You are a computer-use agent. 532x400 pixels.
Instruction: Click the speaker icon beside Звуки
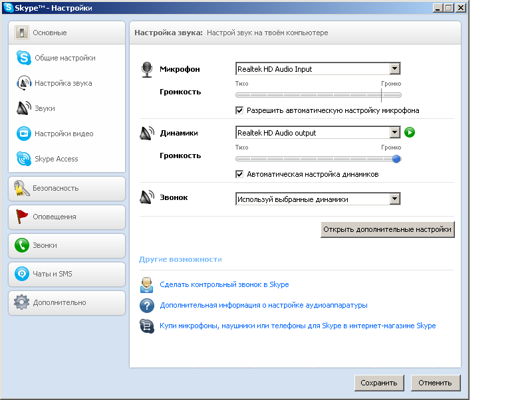coord(23,108)
